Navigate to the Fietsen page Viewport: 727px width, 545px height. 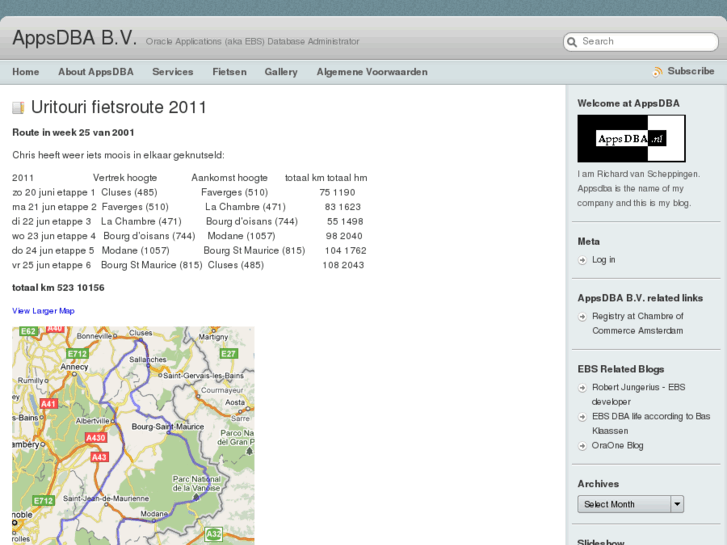pos(229,72)
